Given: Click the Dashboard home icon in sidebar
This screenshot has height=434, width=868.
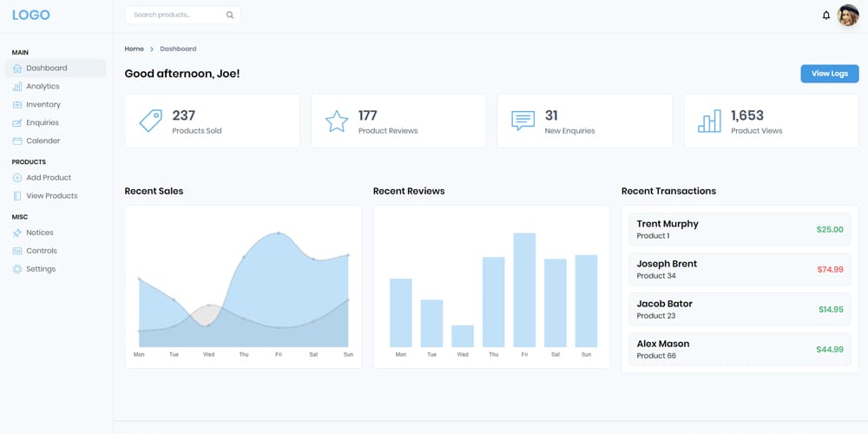Looking at the screenshot, I should [x=17, y=69].
